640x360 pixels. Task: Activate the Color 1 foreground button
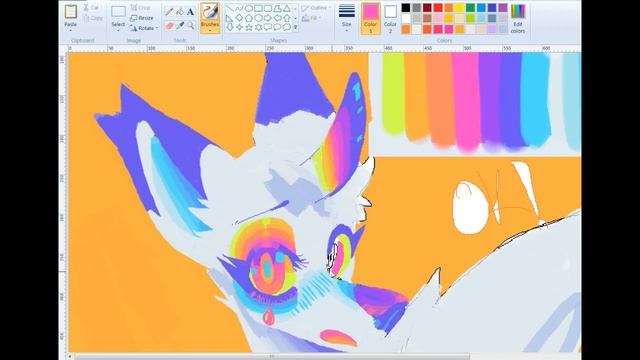371,18
